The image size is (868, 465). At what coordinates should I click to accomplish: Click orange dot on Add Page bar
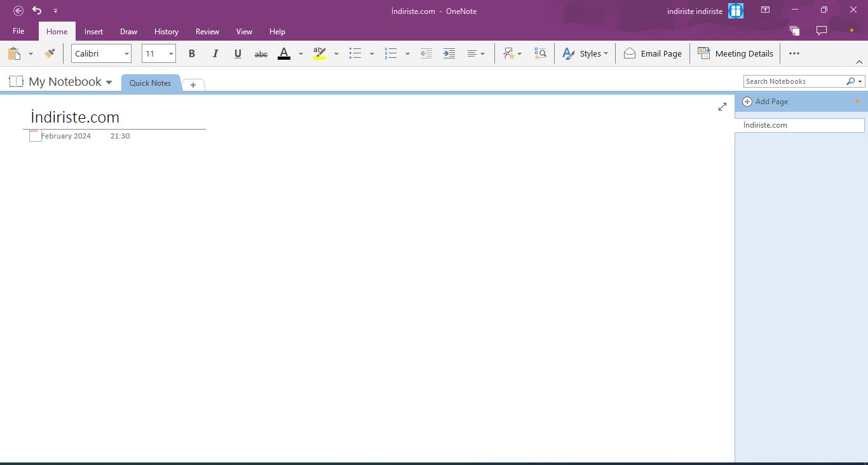coord(857,102)
